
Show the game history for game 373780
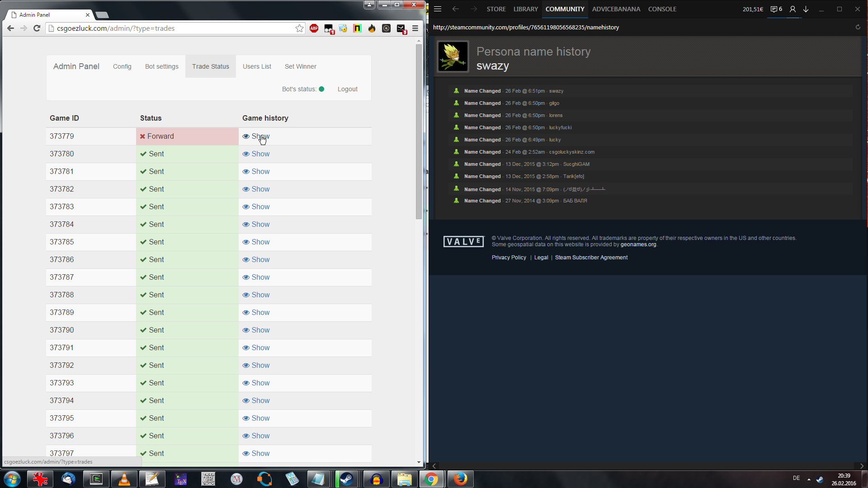coord(260,154)
